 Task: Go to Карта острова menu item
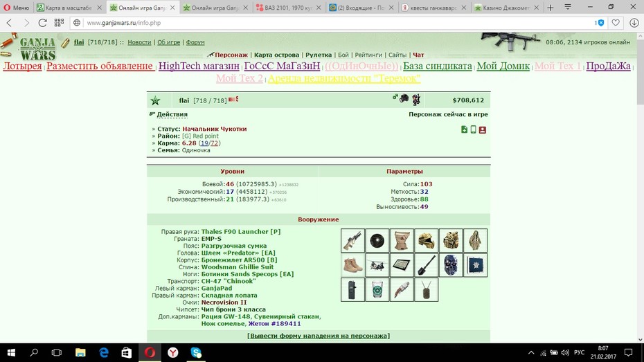pos(276,55)
